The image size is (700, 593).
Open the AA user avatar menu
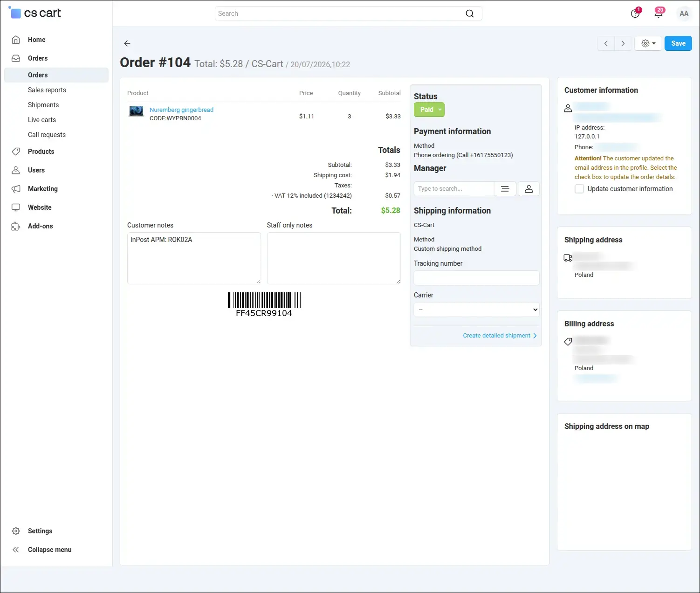[684, 14]
